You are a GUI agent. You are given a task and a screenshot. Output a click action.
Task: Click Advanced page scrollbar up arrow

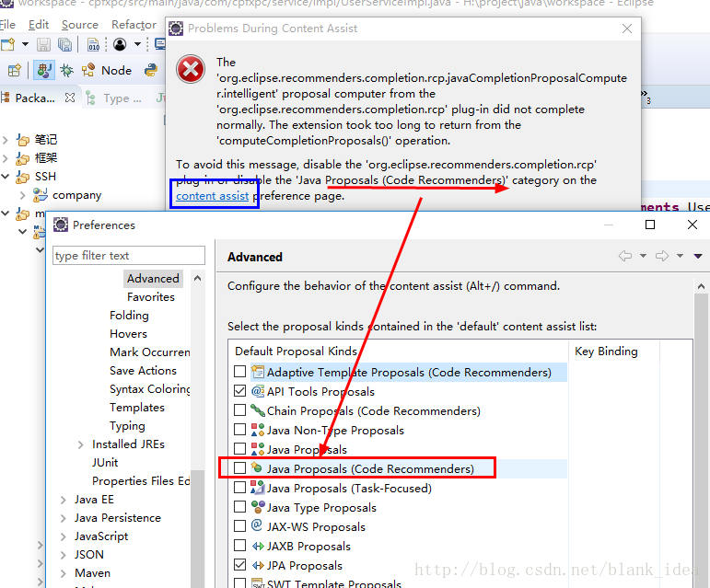coord(701,286)
